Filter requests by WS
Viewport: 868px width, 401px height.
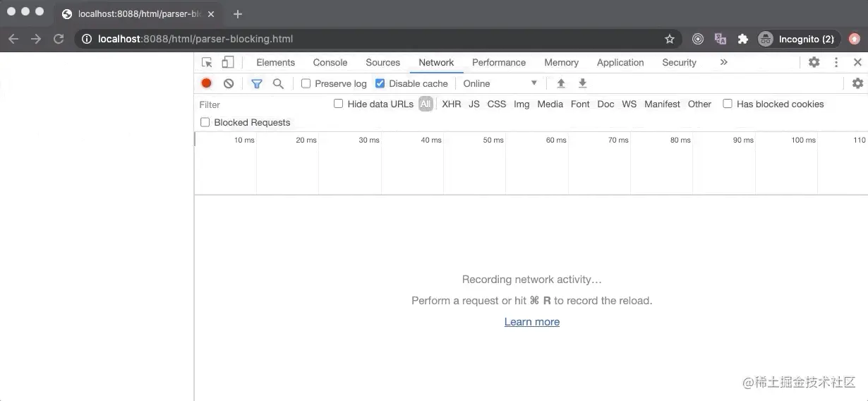(x=629, y=104)
